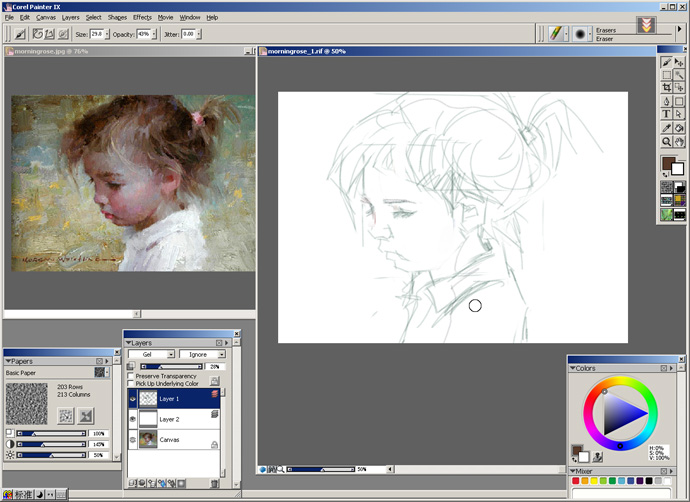Image resolution: width=690 pixels, height=502 pixels.
Task: Select the Brush tool in the toolbox
Action: pyautogui.click(x=666, y=62)
